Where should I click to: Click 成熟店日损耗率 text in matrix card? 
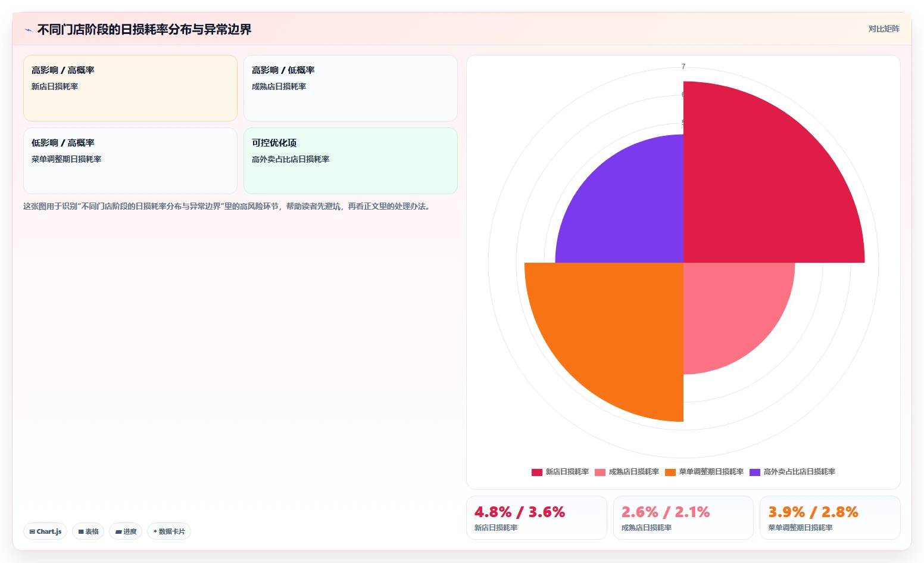click(279, 86)
